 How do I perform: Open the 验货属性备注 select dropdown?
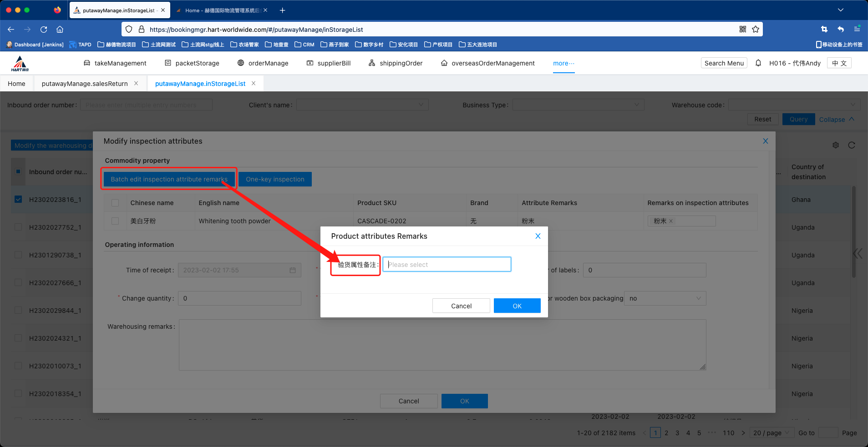tap(447, 265)
